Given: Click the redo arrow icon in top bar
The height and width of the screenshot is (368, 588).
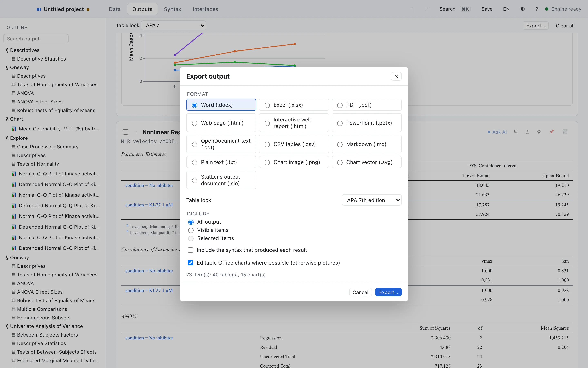Looking at the screenshot, I should tap(427, 9).
